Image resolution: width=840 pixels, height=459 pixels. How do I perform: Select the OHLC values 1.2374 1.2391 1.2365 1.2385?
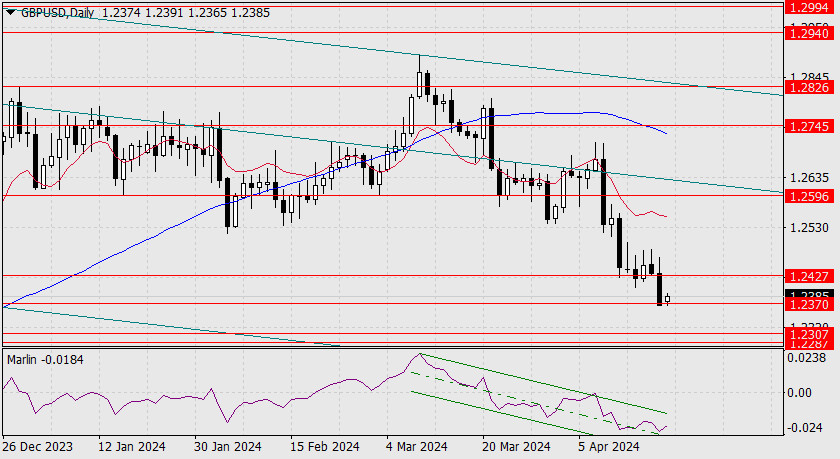point(185,12)
